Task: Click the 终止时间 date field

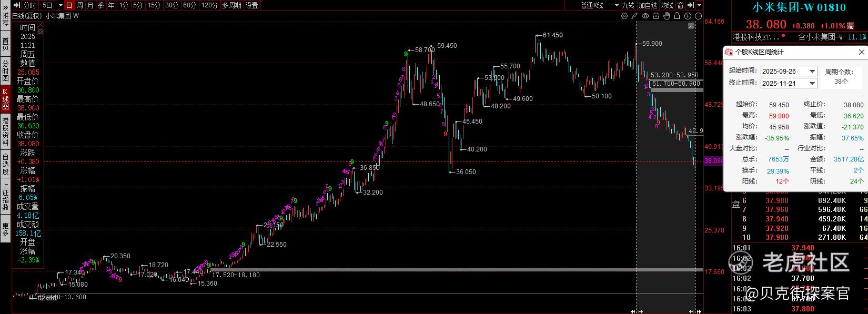Action: tap(789, 83)
